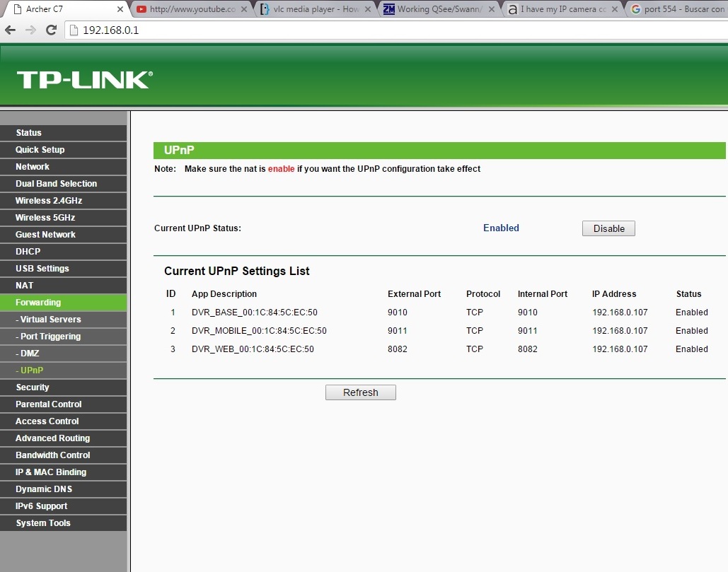Image resolution: width=728 pixels, height=572 pixels.
Task: Click the browser Forward arrow
Action: pyautogui.click(x=30, y=30)
